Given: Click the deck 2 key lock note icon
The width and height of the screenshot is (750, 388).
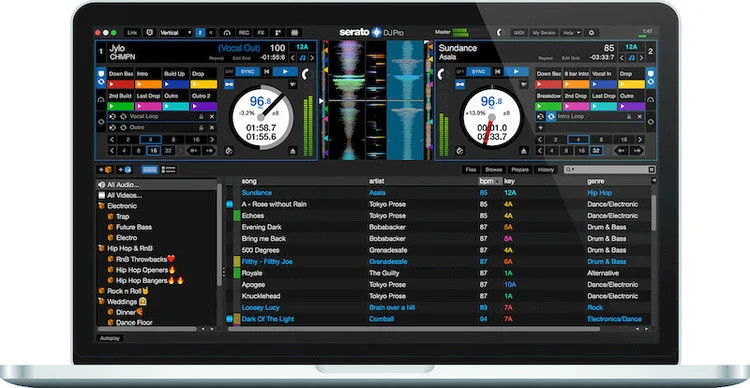Looking at the screenshot, I should 631,58.
